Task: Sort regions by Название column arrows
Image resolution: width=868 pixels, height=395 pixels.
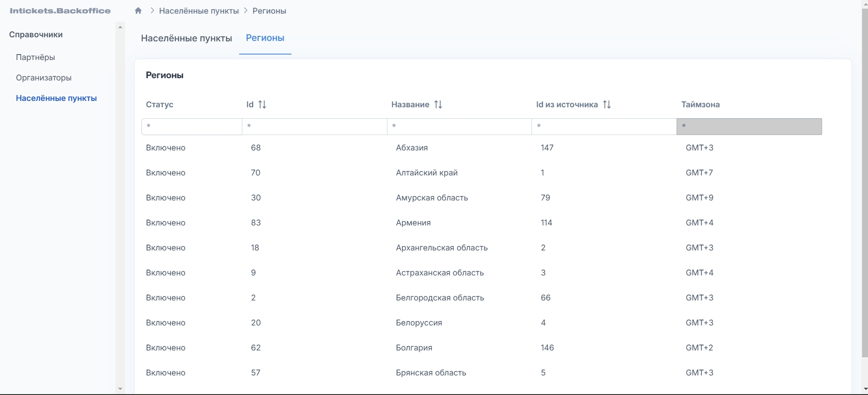Action: (x=438, y=105)
